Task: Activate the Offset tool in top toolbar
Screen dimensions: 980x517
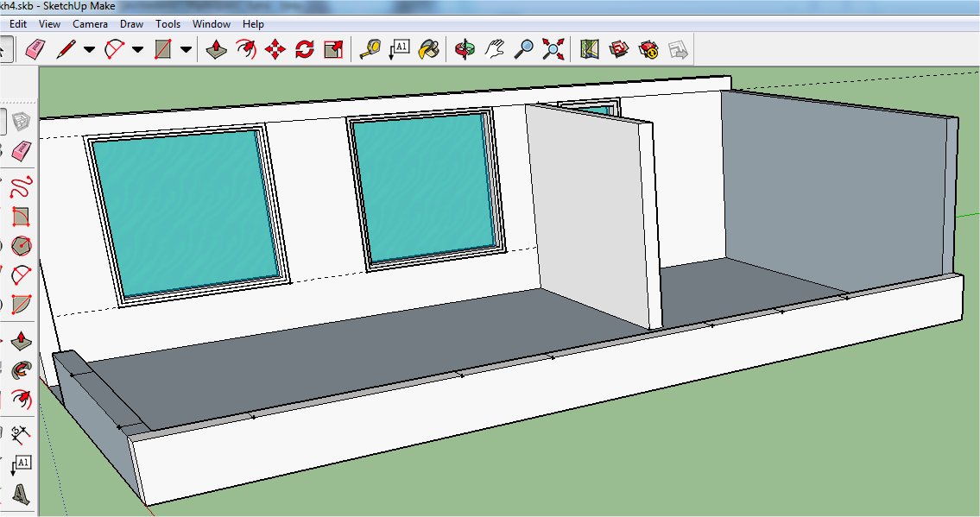Action: coord(246,49)
